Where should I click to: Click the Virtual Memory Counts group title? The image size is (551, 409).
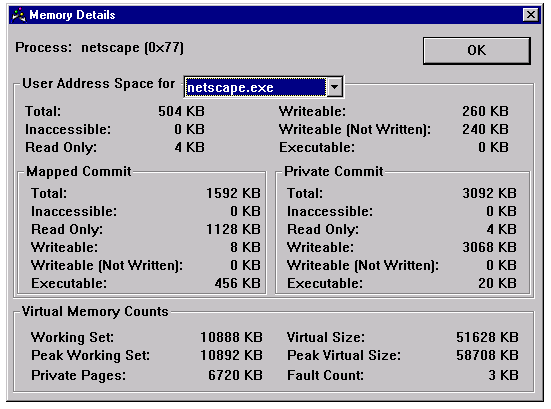click(x=95, y=312)
